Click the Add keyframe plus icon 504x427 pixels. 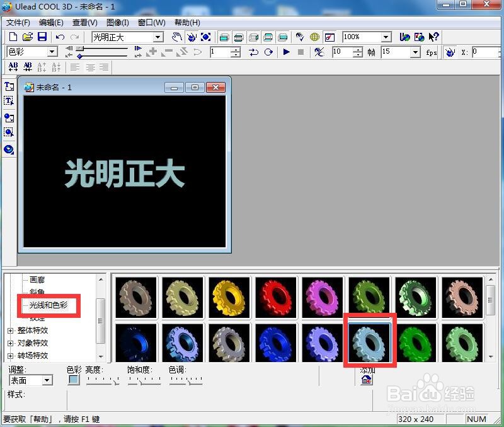[x=152, y=52]
